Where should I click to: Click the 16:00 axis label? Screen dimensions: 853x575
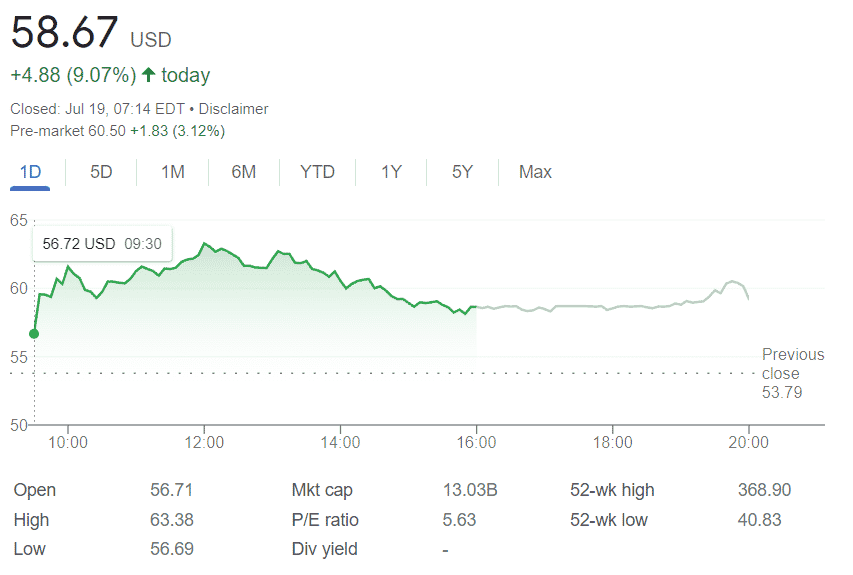click(477, 442)
